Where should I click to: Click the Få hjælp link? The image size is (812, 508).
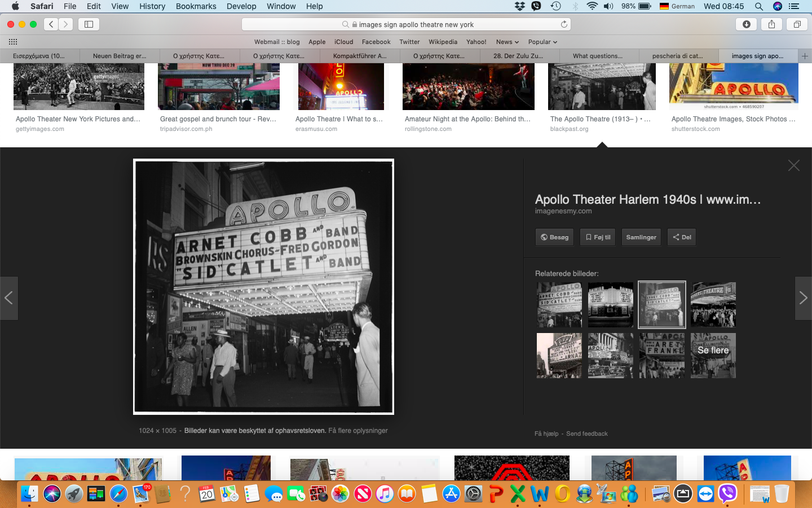pos(546,433)
